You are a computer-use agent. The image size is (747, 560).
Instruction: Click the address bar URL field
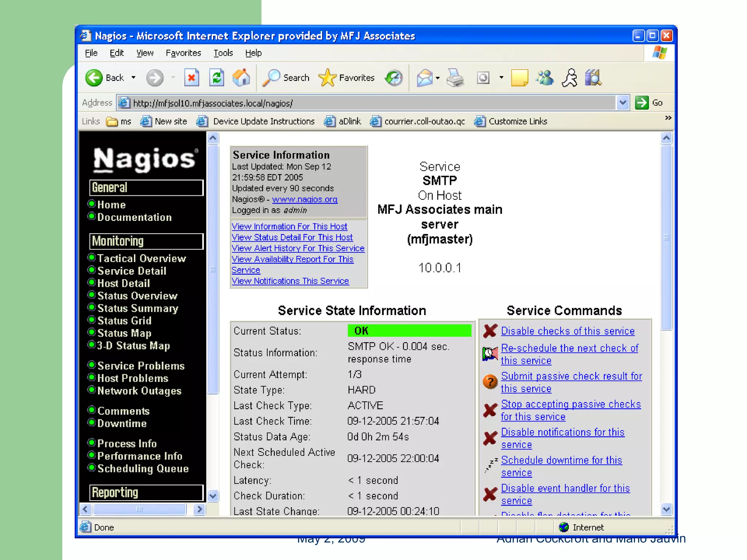click(367, 103)
